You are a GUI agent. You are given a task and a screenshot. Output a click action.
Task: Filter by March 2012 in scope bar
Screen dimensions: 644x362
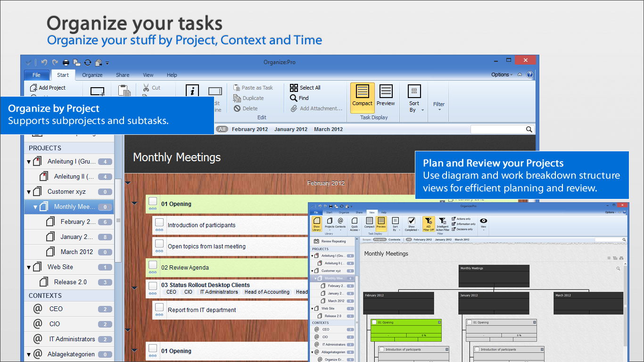329,129
